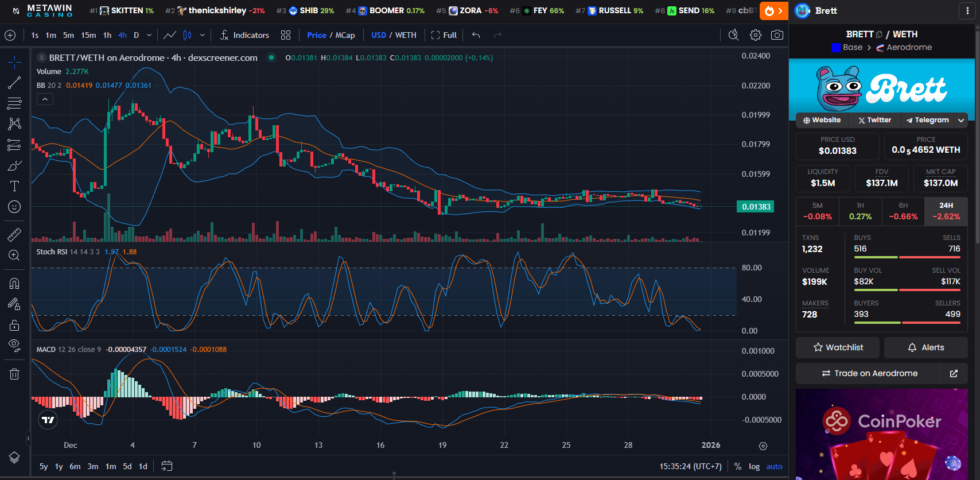The image size is (980, 480).
Task: Expand more social links chevron
Action: click(x=961, y=121)
